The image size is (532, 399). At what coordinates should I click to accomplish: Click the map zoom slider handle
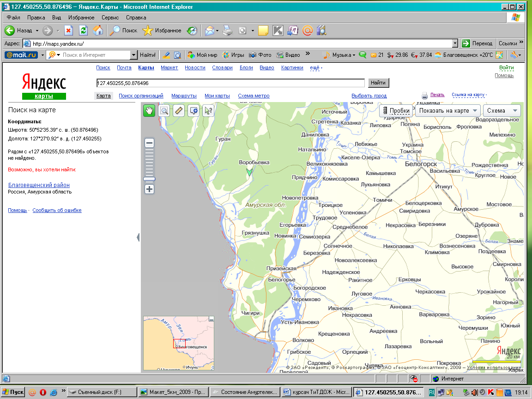click(x=149, y=179)
